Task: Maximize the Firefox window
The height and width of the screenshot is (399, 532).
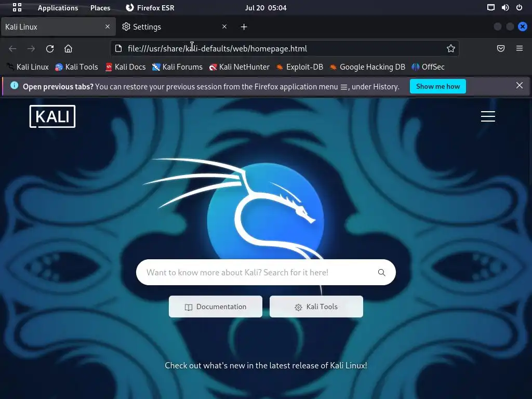Action: click(510, 26)
